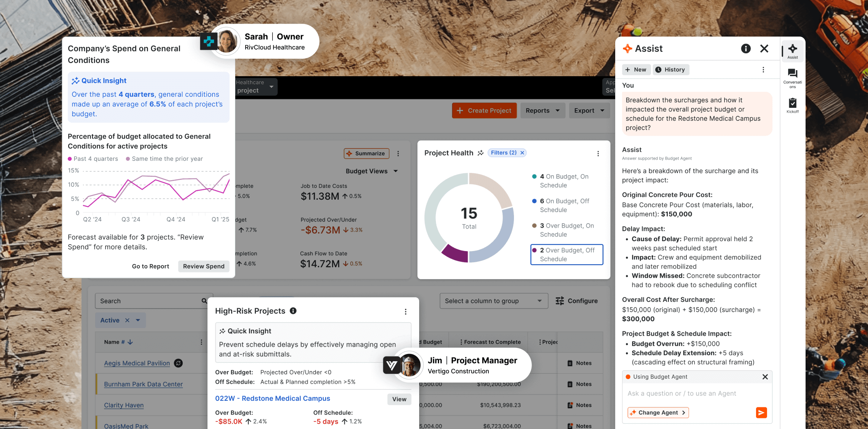
Task: Clear the Active filter tag
Action: coord(127,320)
